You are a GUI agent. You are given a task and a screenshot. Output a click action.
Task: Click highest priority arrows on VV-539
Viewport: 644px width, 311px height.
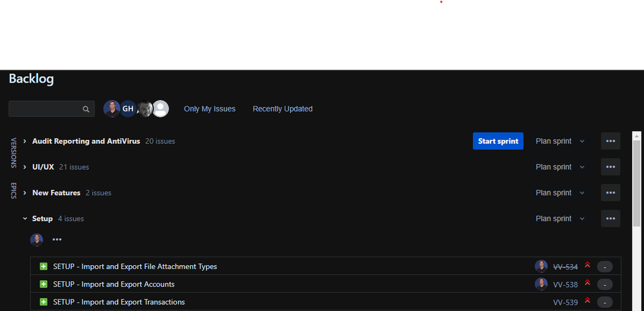(587, 301)
